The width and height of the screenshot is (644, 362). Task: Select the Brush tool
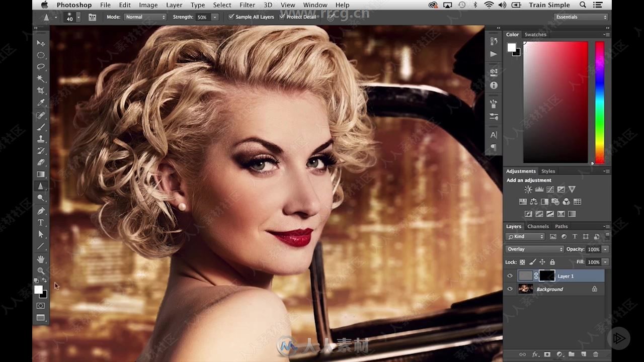(x=41, y=127)
